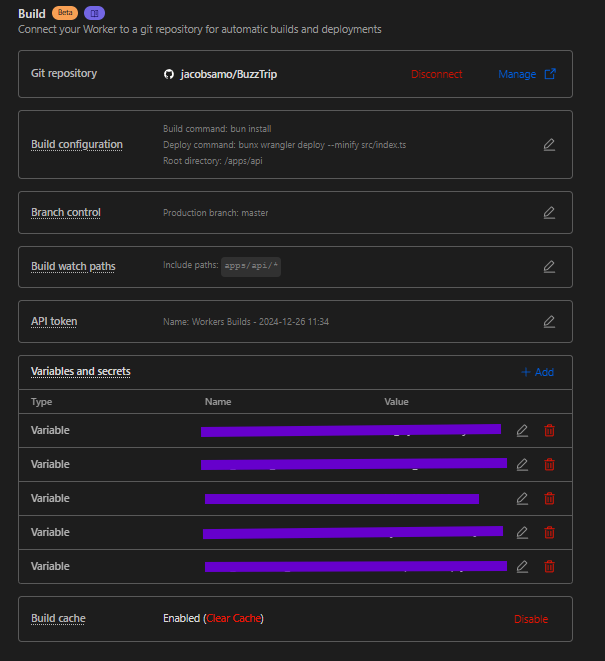Edit the Build configuration pencil icon
This screenshot has height=661, width=605.
coord(548,145)
